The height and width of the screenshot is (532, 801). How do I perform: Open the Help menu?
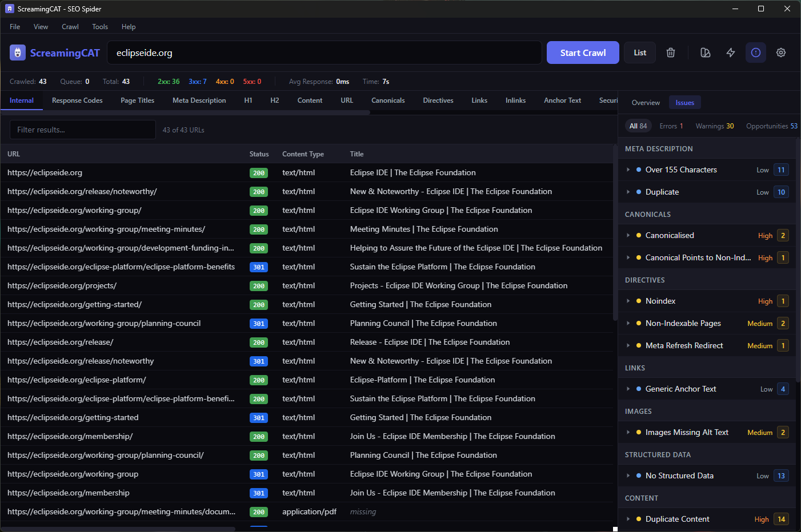[129, 27]
